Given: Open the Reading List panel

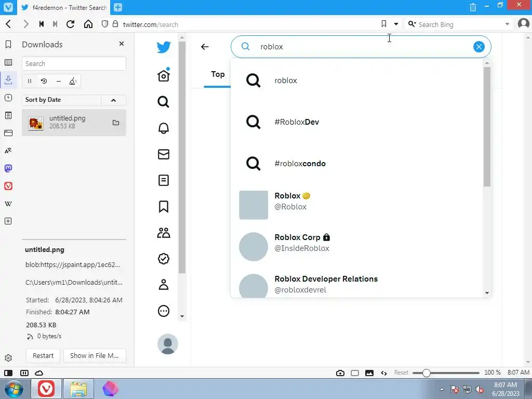Looking at the screenshot, I should pyautogui.click(x=8, y=62).
